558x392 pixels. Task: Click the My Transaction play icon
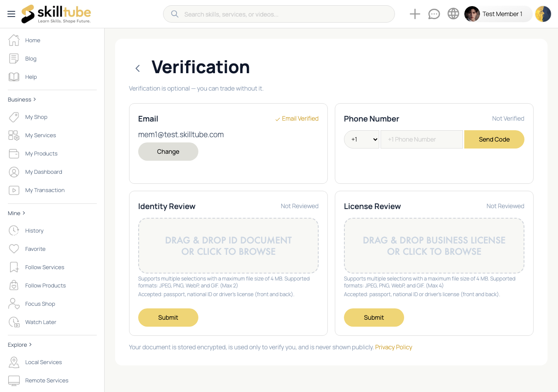(x=14, y=190)
